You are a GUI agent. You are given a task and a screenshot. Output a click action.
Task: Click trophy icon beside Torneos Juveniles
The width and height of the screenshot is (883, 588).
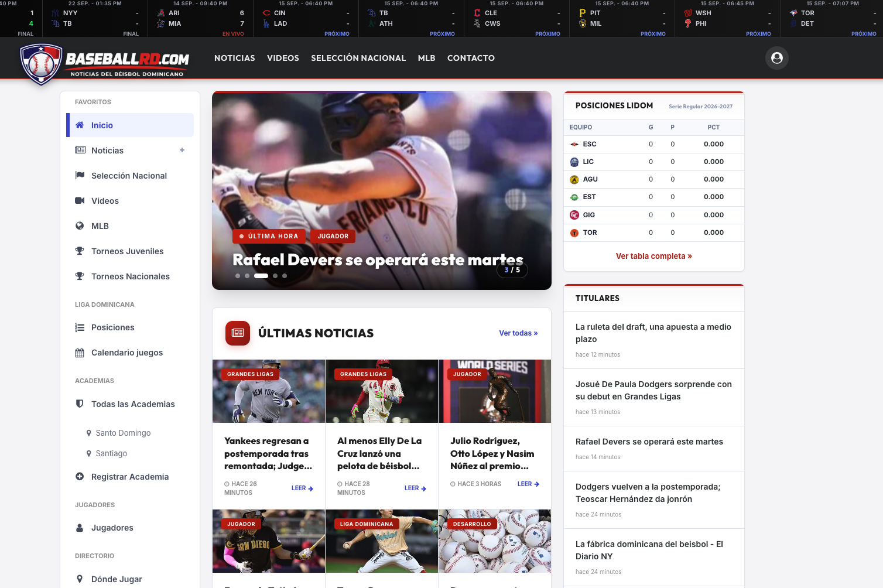[80, 251]
